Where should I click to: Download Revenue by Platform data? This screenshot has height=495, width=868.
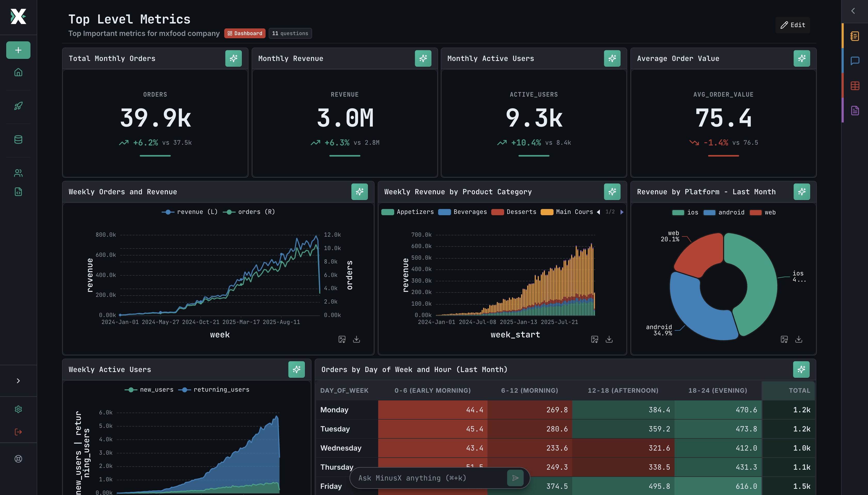pyautogui.click(x=799, y=339)
